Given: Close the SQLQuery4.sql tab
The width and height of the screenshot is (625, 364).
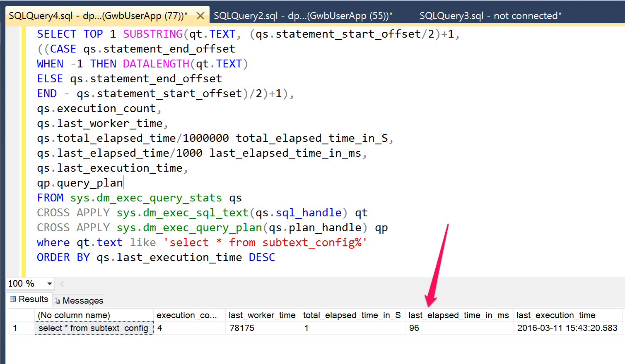Looking at the screenshot, I should (x=200, y=16).
